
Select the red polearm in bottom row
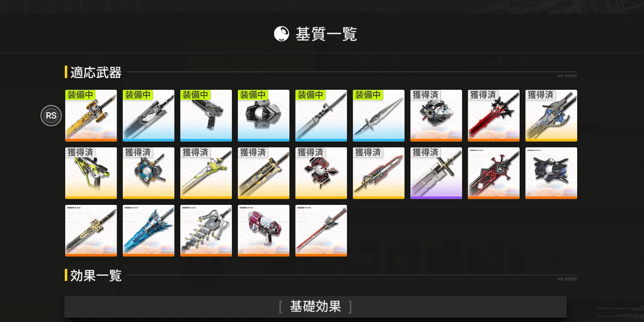coord(321,231)
